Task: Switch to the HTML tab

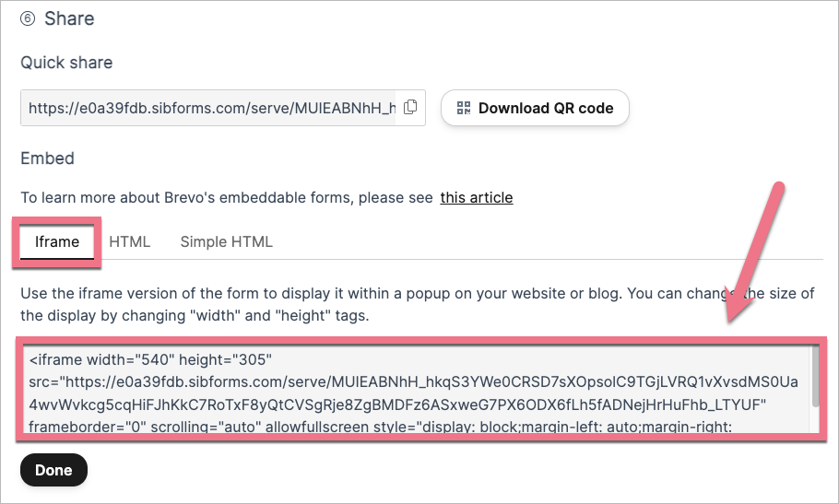Action: [130, 242]
